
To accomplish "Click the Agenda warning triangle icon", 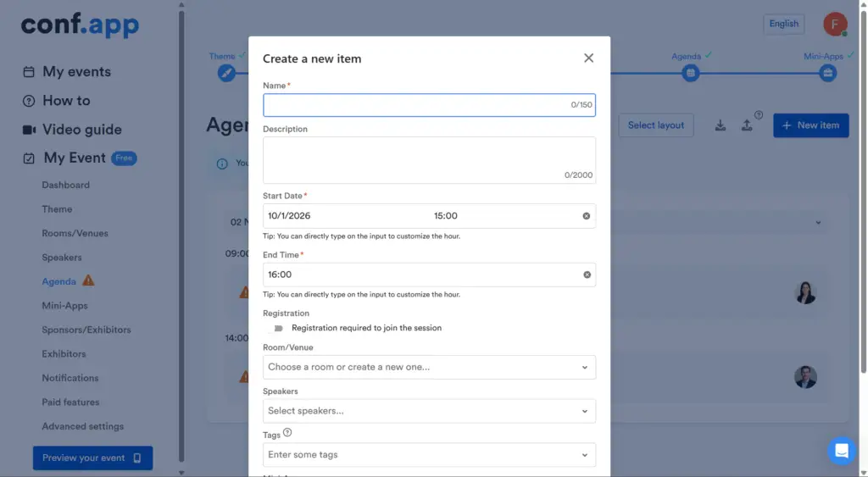I will click(88, 280).
